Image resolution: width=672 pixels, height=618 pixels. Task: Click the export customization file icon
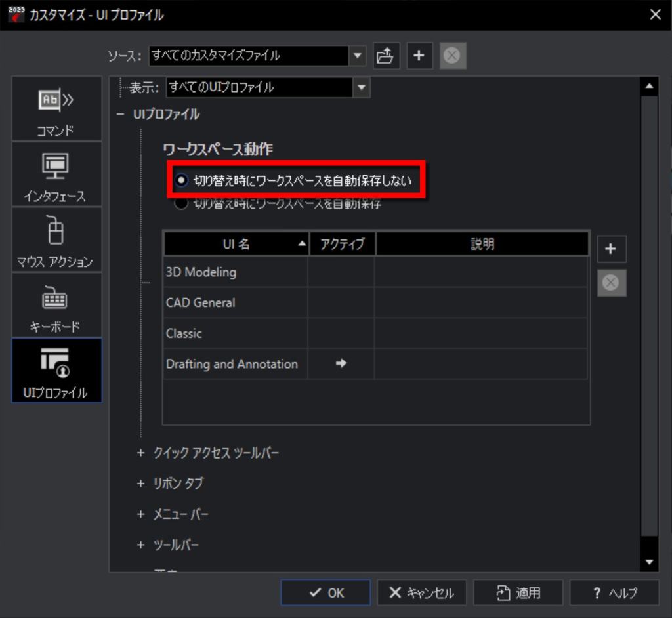click(386, 56)
